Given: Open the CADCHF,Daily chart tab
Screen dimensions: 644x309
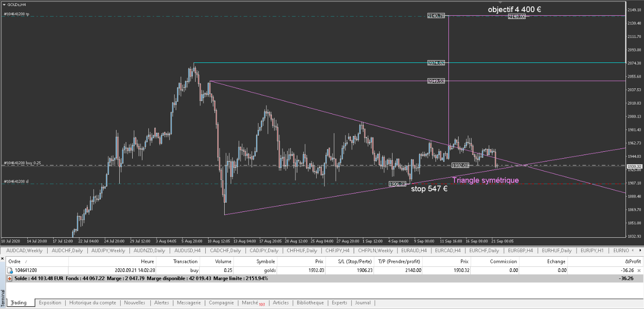Looking at the screenshot, I should coord(225,250).
